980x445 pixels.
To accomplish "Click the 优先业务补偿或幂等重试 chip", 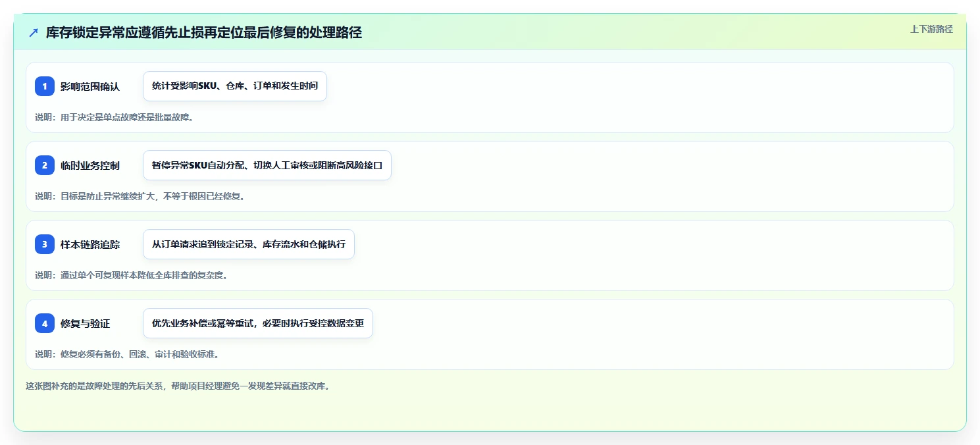I will (258, 323).
